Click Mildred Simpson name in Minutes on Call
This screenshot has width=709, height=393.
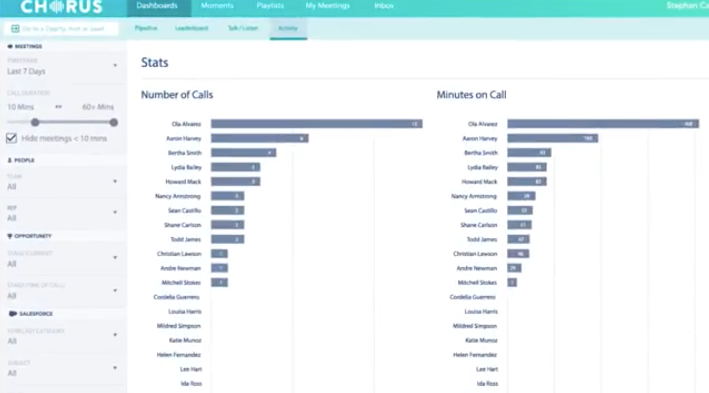(475, 326)
